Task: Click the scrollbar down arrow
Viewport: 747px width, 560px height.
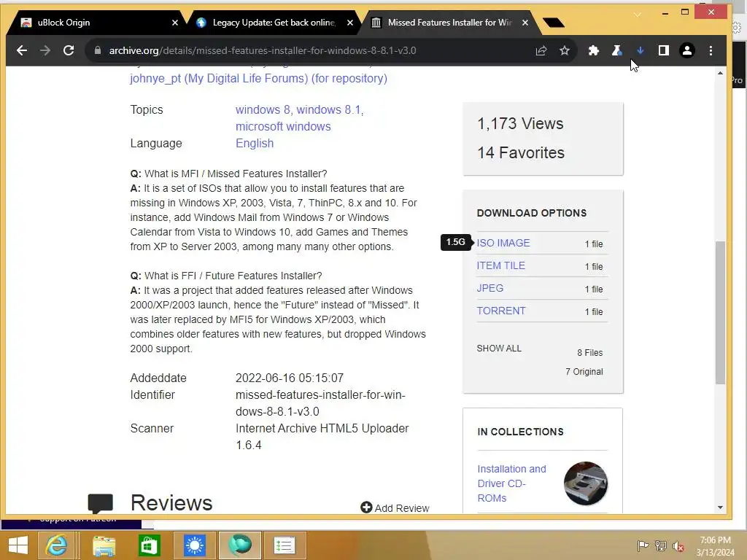Action: click(720, 508)
